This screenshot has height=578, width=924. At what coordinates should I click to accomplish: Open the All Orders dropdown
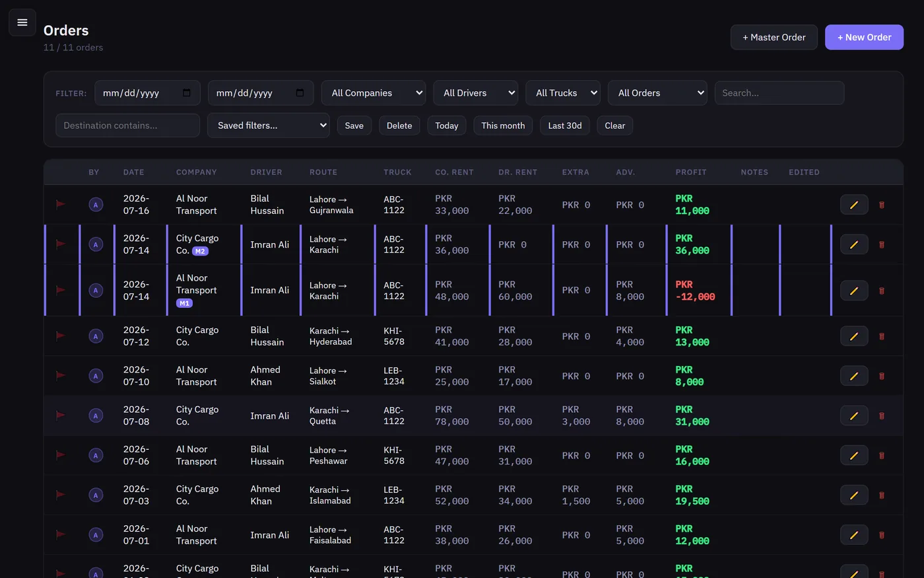coord(657,93)
